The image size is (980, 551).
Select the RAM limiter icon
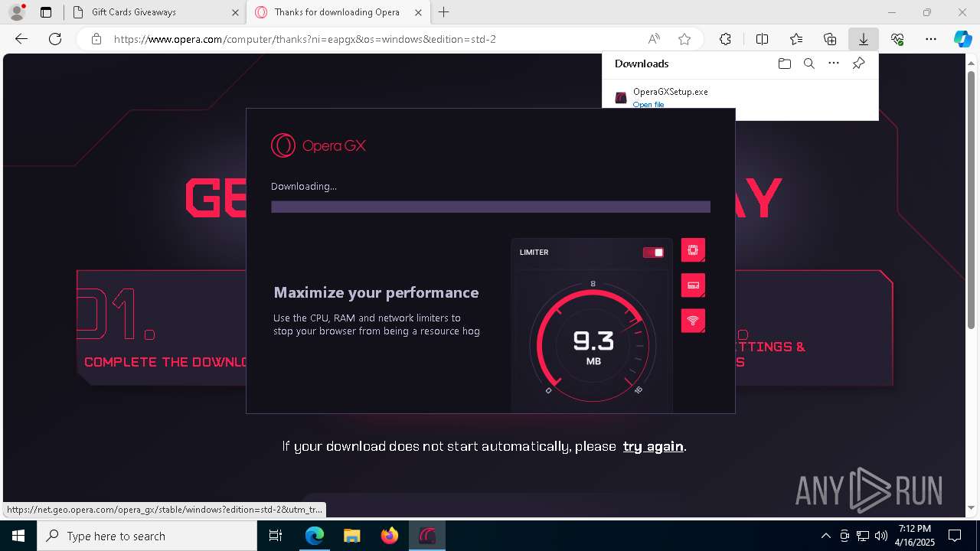click(x=693, y=285)
